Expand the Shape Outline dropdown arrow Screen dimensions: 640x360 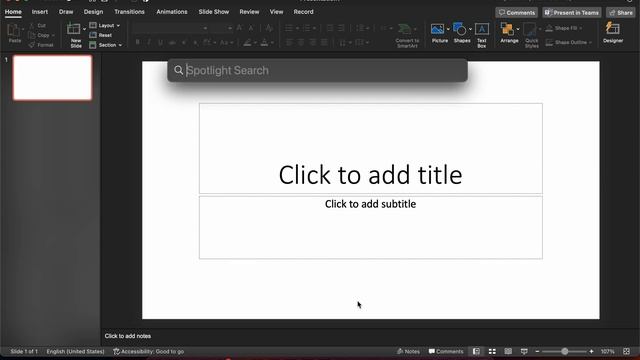click(590, 42)
